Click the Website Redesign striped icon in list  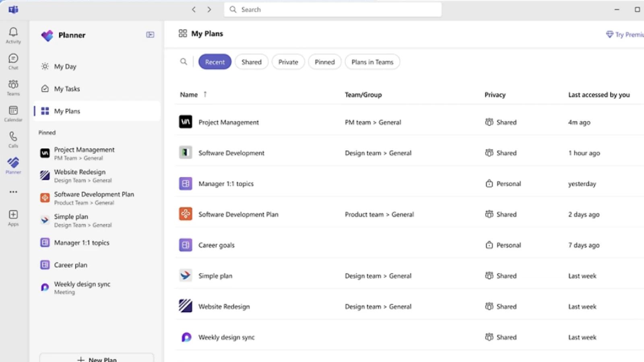point(186,306)
